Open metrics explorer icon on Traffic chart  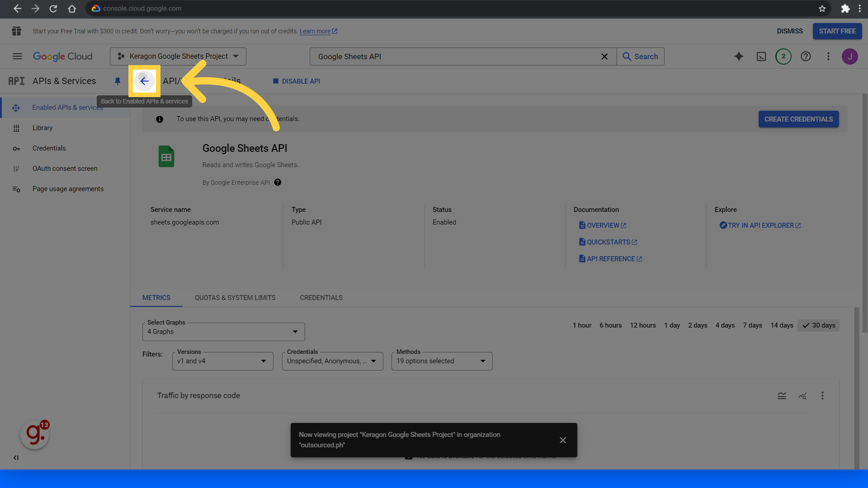point(802,396)
